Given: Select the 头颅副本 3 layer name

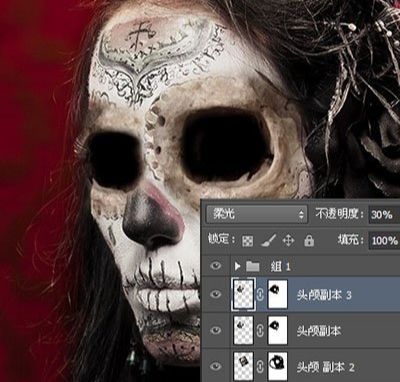Looking at the screenshot, I should tap(324, 295).
